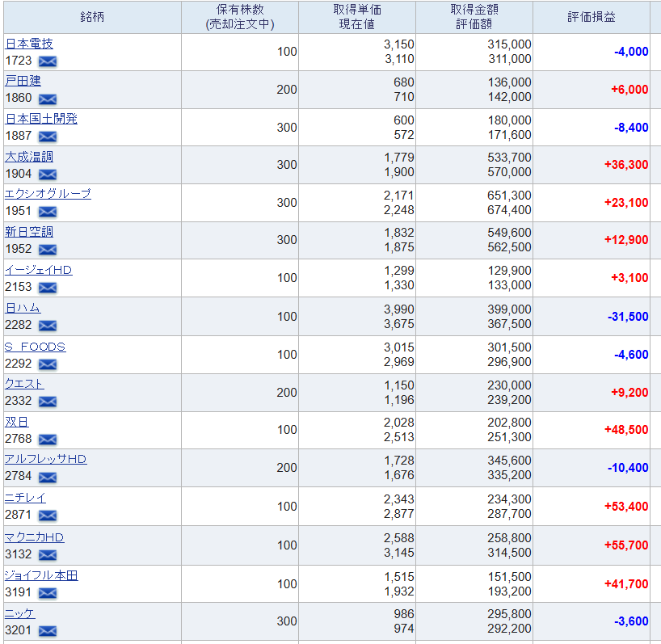Open the ニッケ stock link
The height and width of the screenshot is (644, 661).
coord(20,613)
